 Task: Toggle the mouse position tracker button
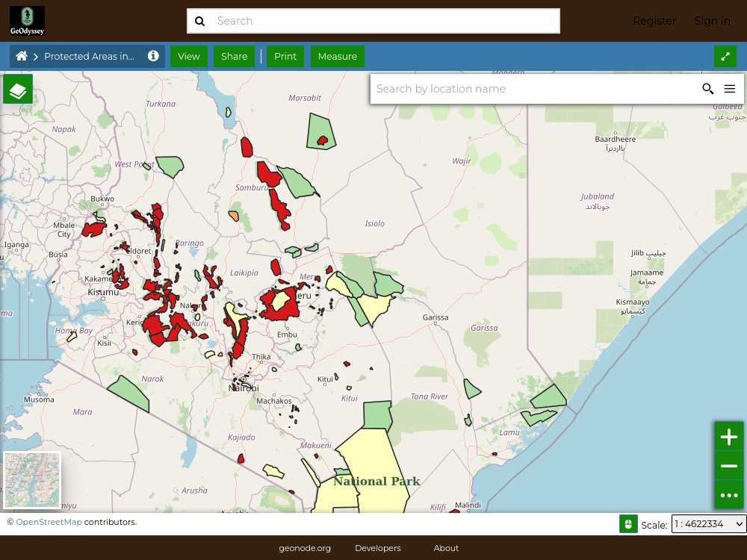[x=628, y=524]
